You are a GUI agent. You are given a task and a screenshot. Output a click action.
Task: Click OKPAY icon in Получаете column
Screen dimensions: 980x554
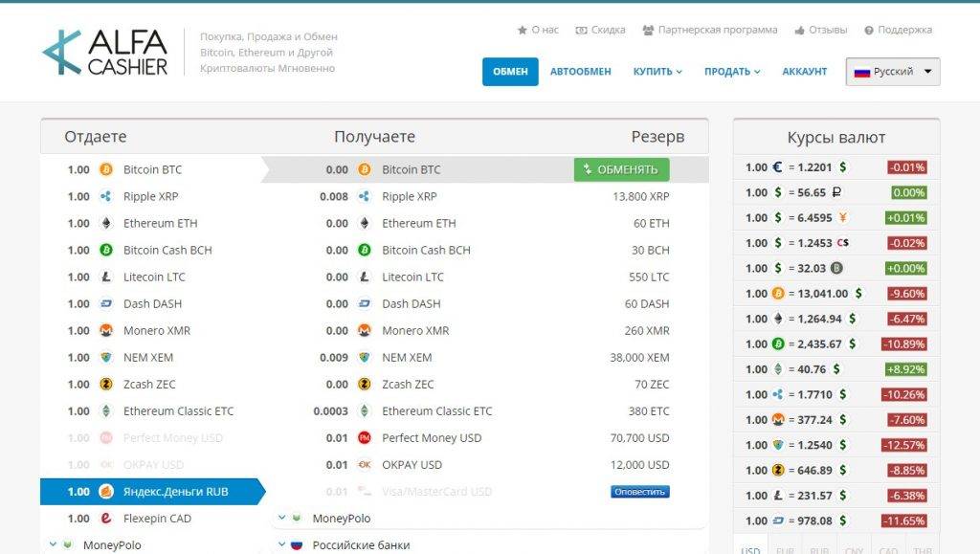click(365, 465)
